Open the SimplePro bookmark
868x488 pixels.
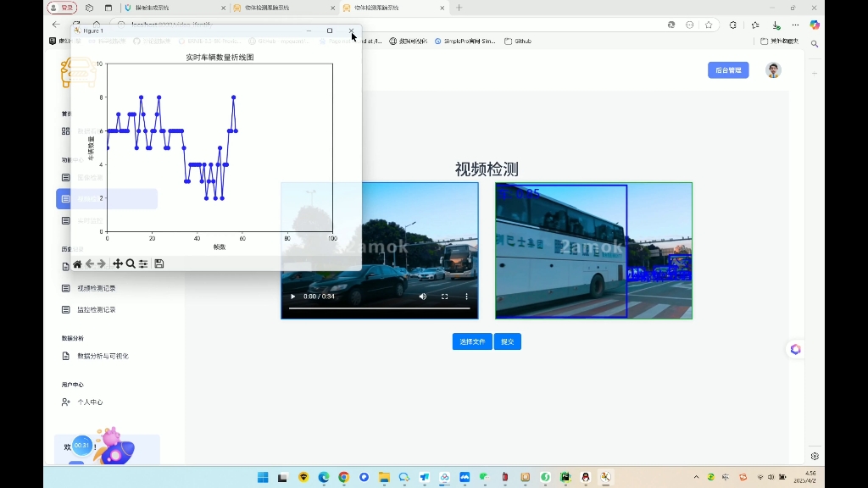(x=465, y=41)
